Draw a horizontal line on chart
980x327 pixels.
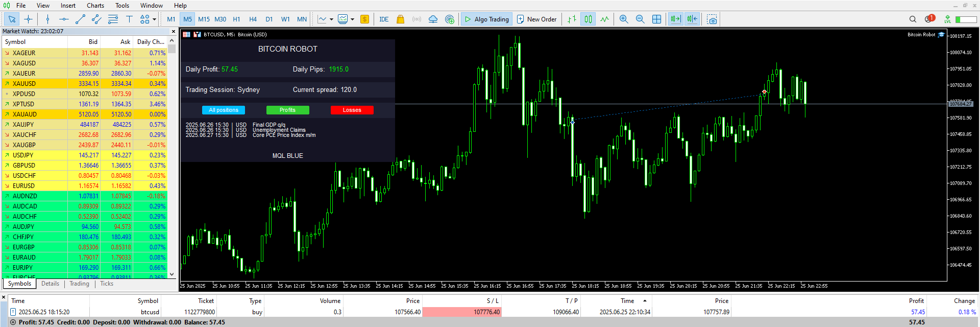(64, 19)
